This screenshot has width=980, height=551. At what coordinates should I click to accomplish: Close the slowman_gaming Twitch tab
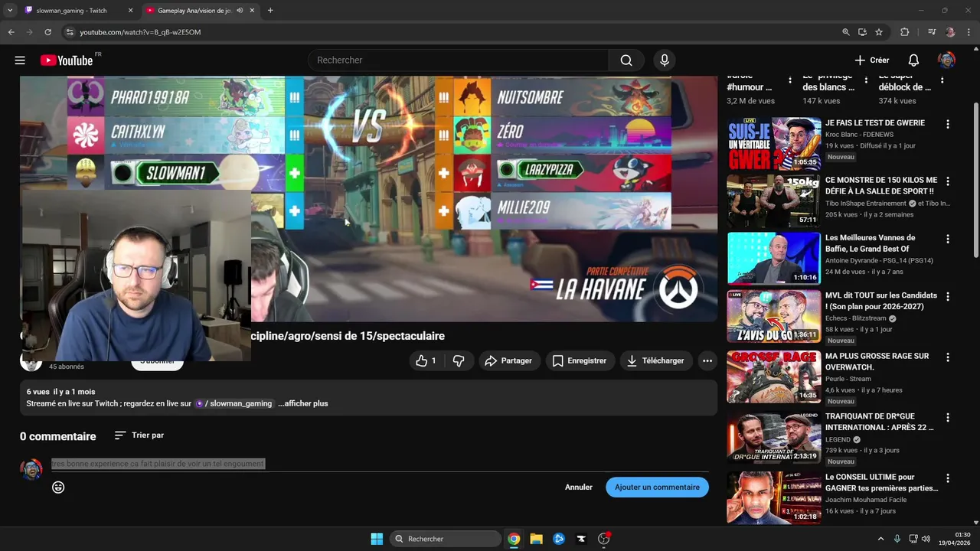[x=130, y=11]
